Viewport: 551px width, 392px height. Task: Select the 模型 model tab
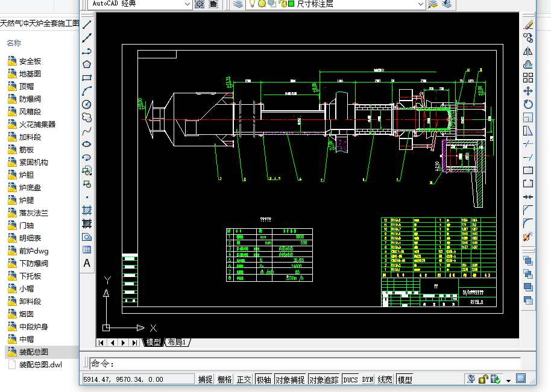click(x=154, y=343)
